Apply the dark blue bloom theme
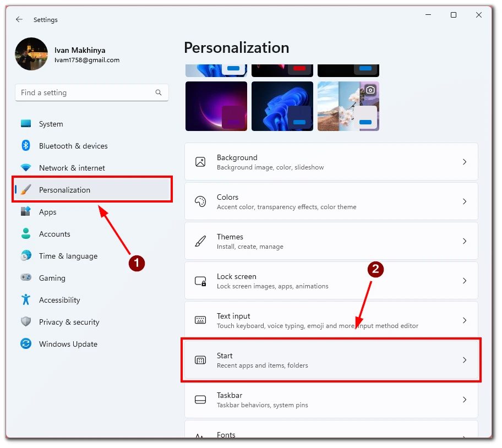 pos(282,106)
